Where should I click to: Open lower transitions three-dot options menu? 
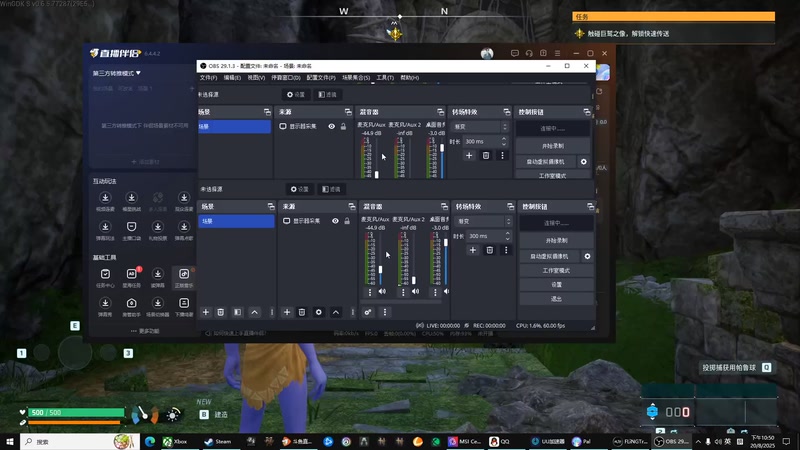[506, 250]
